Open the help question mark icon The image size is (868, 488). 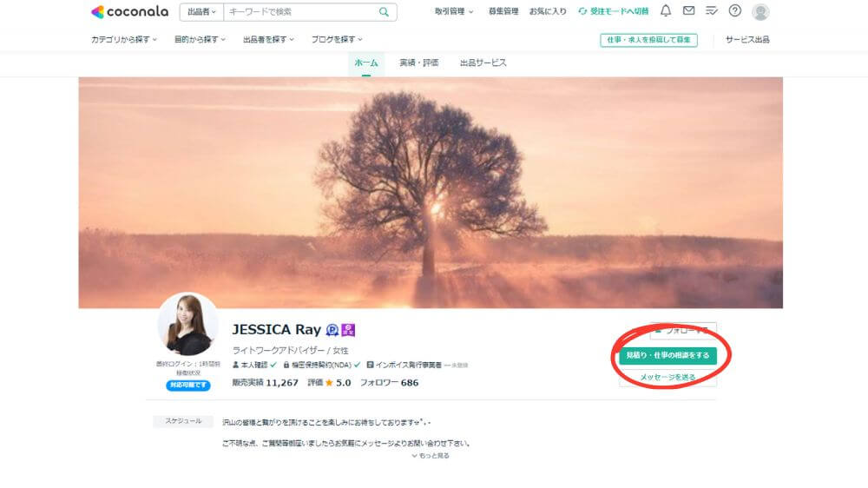click(735, 11)
